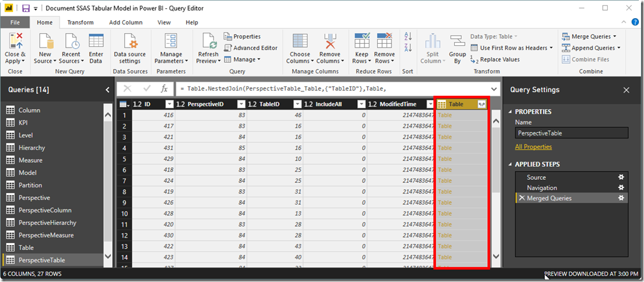Click the Keep Rows icon
The image size is (644, 282).
[x=362, y=41]
